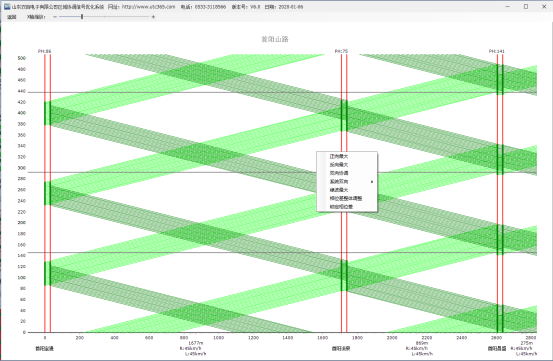Click the app icon in title bar
Image resolution: width=553 pixels, height=361 pixels.
tap(6, 7)
